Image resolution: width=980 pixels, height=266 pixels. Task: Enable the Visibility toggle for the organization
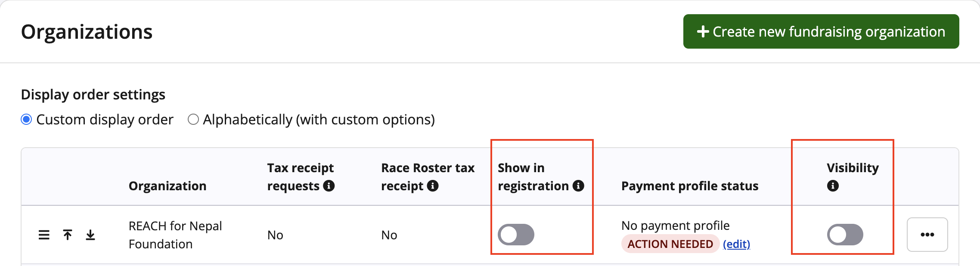pos(845,235)
